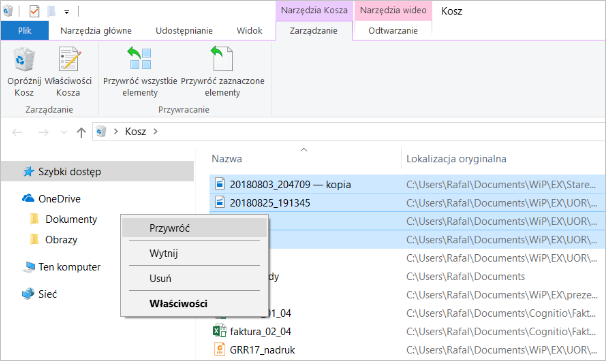This screenshot has height=361, width=606.
Task: Expand the recent locations dropdown arrow
Action: [64, 133]
